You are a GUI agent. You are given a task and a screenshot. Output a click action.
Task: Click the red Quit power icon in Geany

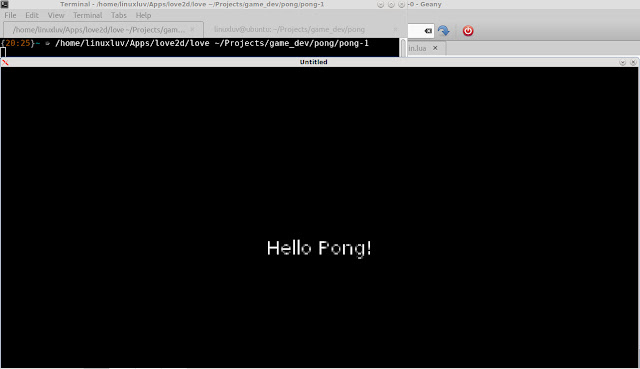(x=468, y=31)
